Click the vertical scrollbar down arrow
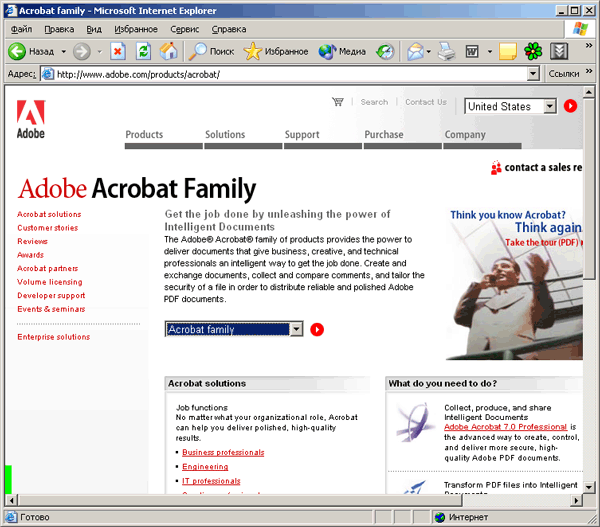Screen dimensions: 600x527 pyautogui.click(x=589, y=487)
